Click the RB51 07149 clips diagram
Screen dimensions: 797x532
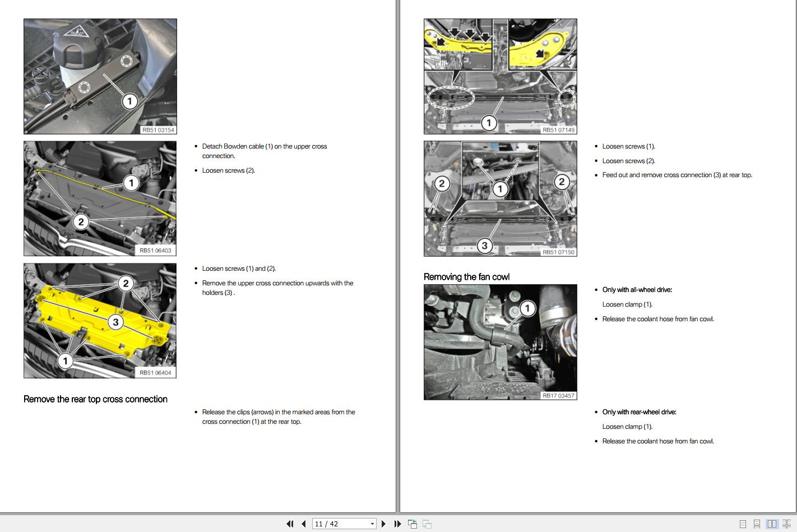[500, 76]
